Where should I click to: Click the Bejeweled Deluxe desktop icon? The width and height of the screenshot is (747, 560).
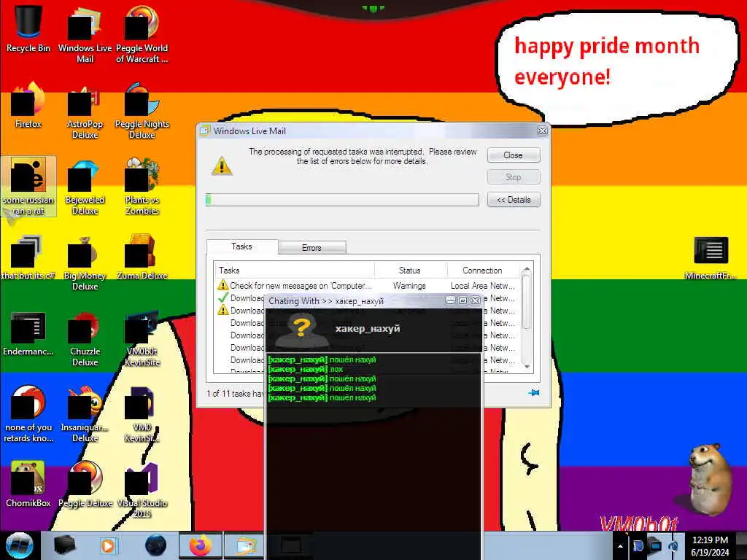(x=85, y=186)
